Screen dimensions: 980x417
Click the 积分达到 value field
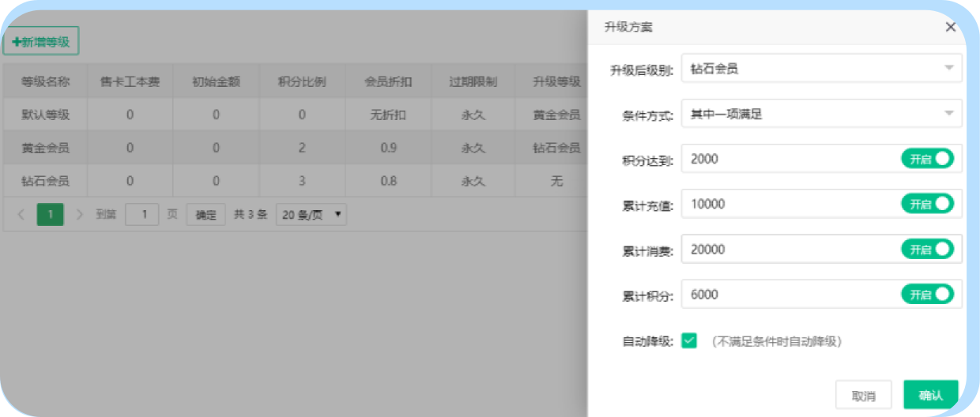pyautogui.click(x=790, y=159)
